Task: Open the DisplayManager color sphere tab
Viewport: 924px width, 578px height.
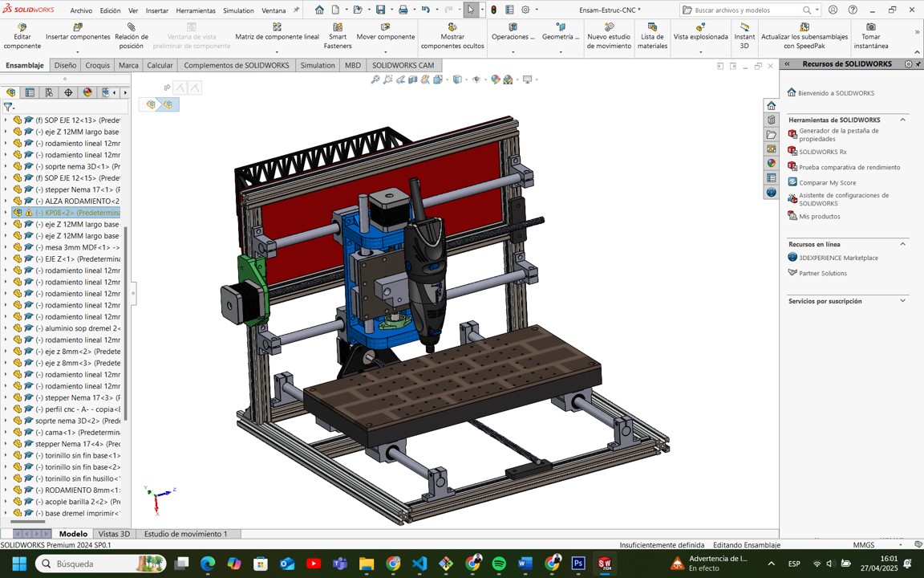Action: (87, 92)
